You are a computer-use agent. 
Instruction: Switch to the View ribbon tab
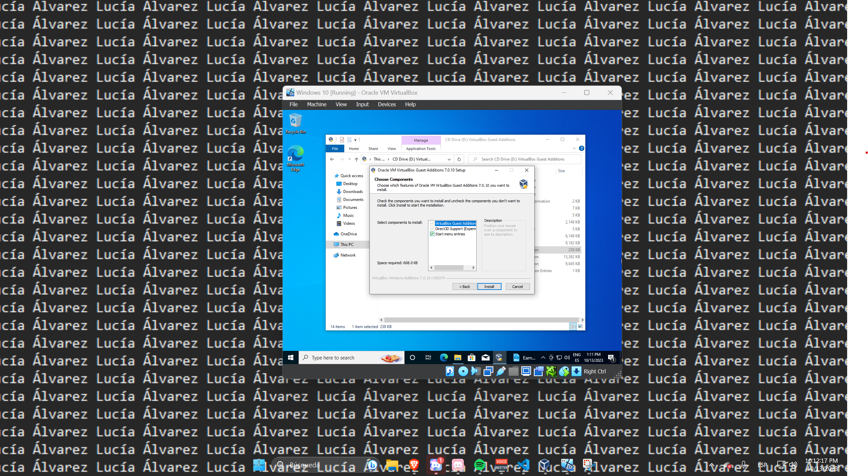click(x=392, y=148)
